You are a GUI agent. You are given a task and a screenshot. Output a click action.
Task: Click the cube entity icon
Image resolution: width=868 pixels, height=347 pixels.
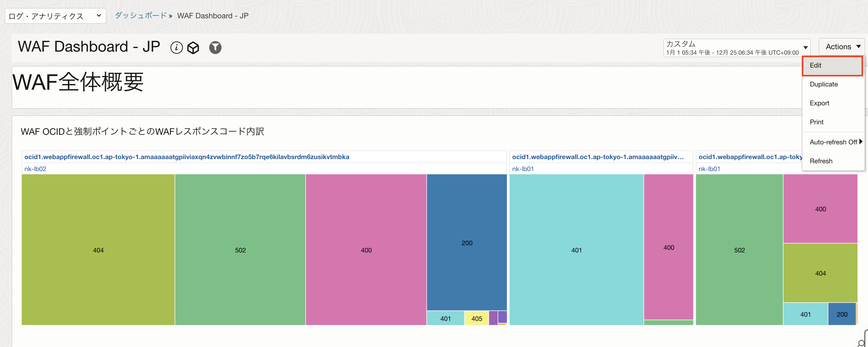(193, 47)
